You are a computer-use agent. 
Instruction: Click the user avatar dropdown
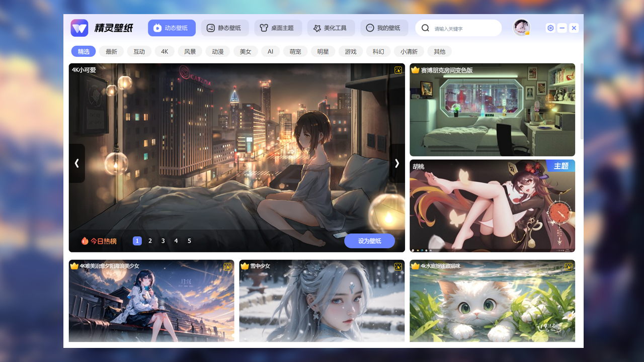pos(522,28)
